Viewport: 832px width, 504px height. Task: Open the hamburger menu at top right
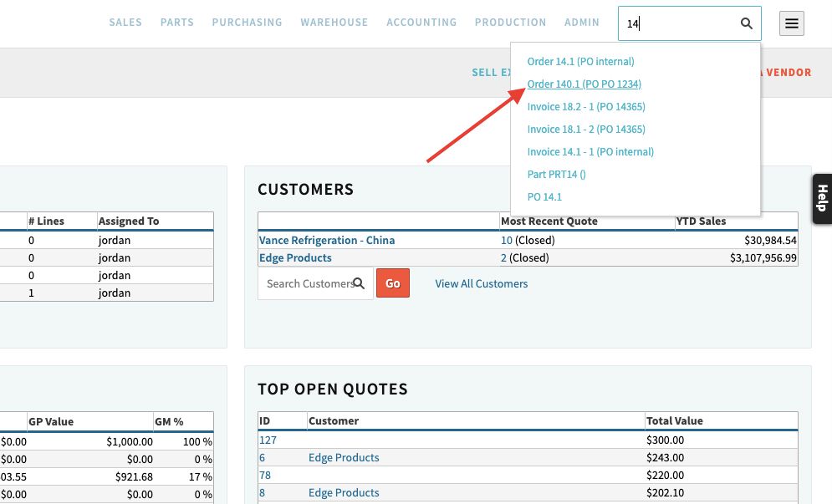point(791,23)
